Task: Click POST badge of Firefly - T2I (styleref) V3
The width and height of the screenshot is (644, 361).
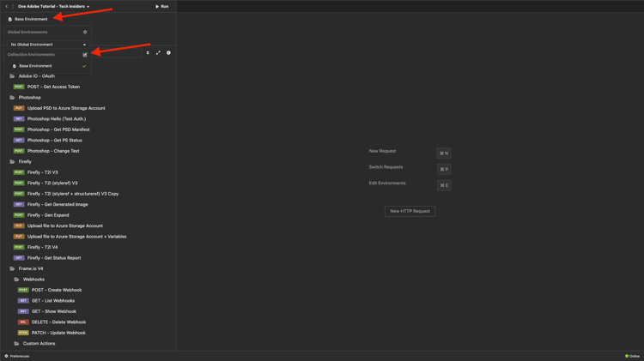Action: (19, 183)
